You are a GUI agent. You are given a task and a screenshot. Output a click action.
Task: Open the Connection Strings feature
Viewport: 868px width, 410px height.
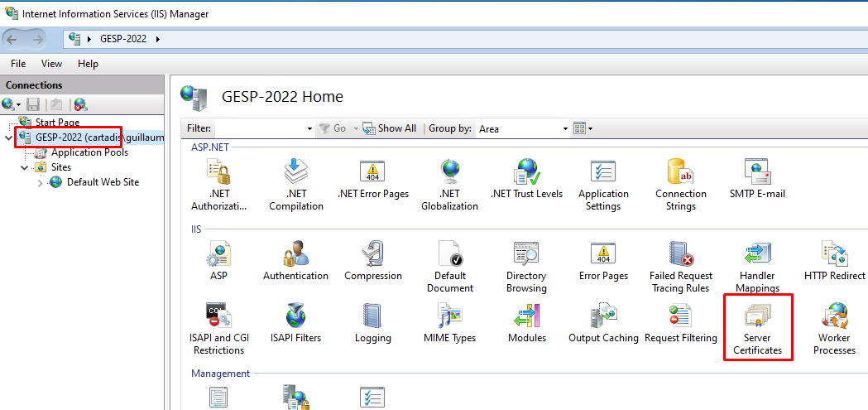(681, 186)
